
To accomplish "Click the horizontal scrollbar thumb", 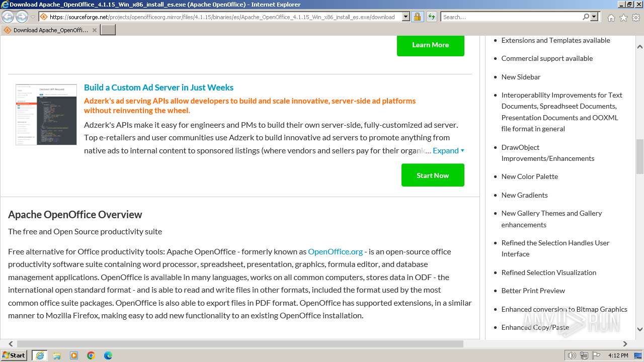I will coord(240,344).
